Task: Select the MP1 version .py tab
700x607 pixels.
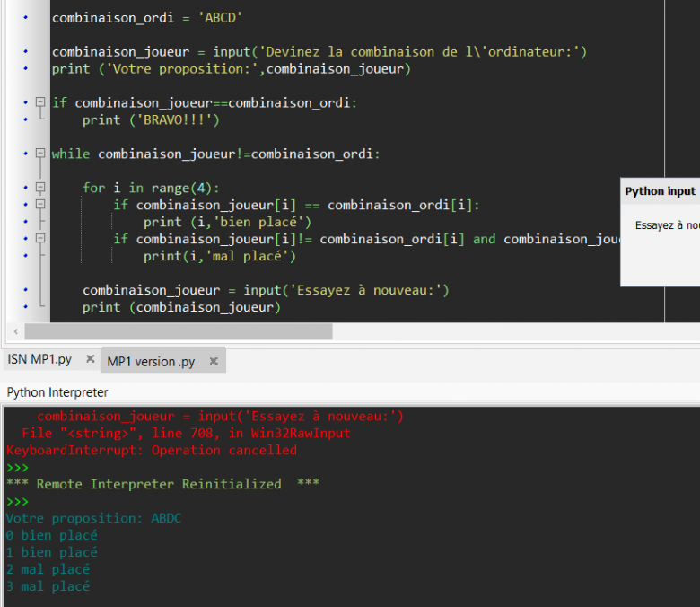Action: pyautogui.click(x=151, y=362)
